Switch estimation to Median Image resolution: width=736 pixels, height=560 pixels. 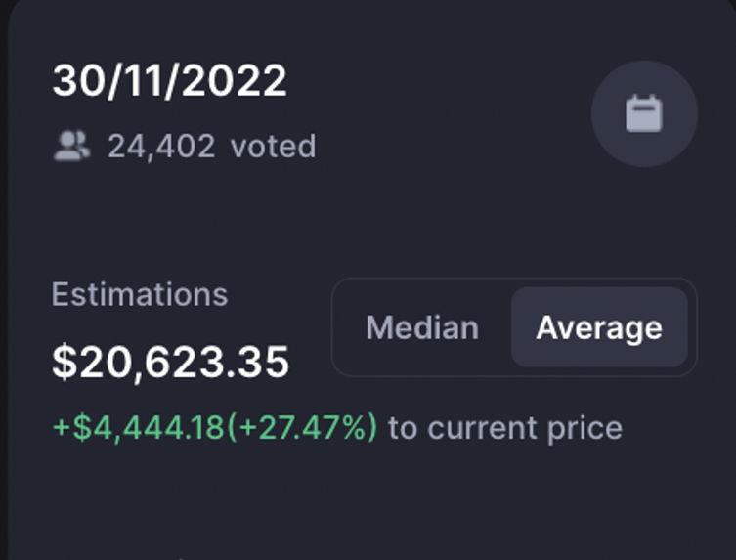pos(422,327)
